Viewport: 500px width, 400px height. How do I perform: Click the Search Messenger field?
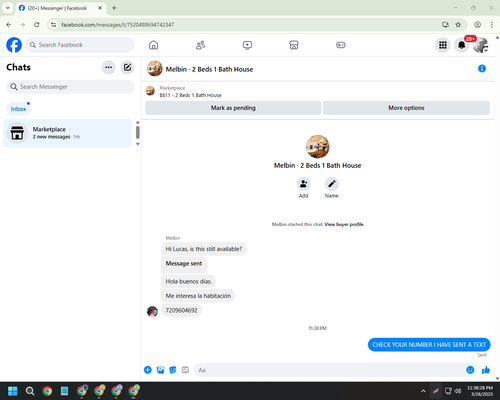[x=70, y=87]
